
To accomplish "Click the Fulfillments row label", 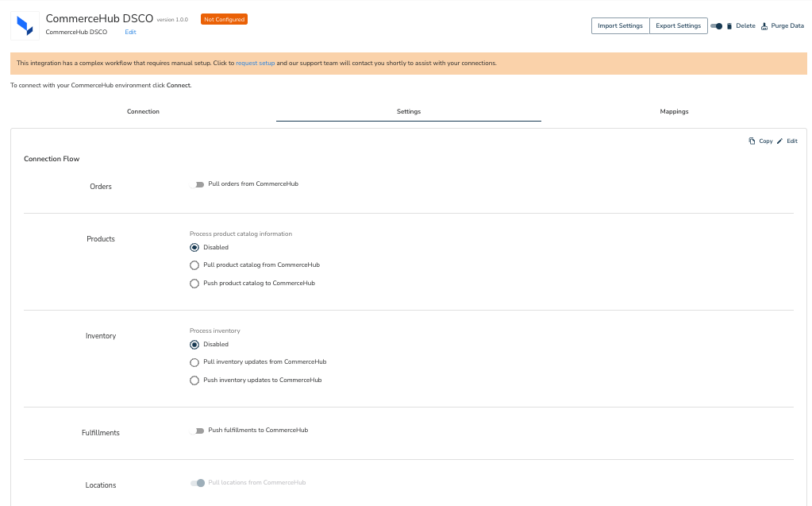I will pyautogui.click(x=101, y=433).
